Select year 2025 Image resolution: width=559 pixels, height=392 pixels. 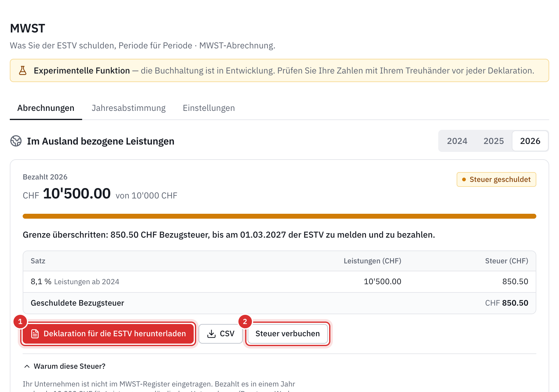(493, 141)
